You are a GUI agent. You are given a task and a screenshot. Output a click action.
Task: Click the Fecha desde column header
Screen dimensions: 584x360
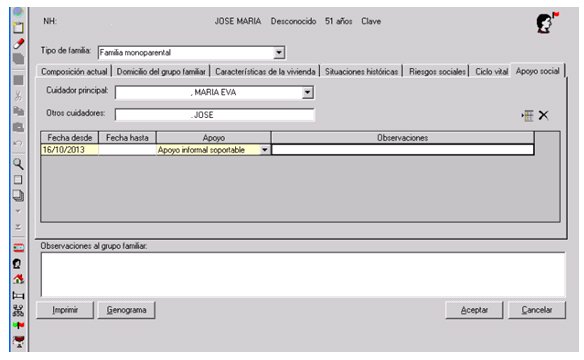tap(69, 138)
